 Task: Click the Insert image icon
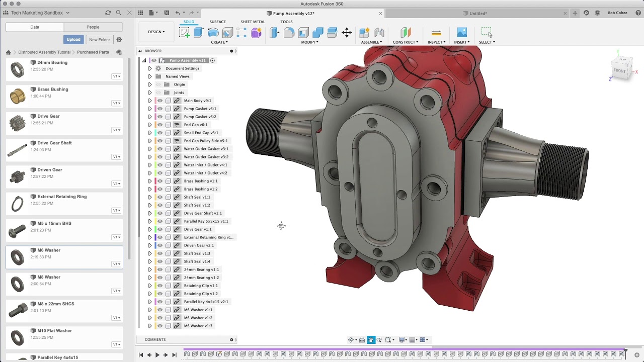coord(462,33)
